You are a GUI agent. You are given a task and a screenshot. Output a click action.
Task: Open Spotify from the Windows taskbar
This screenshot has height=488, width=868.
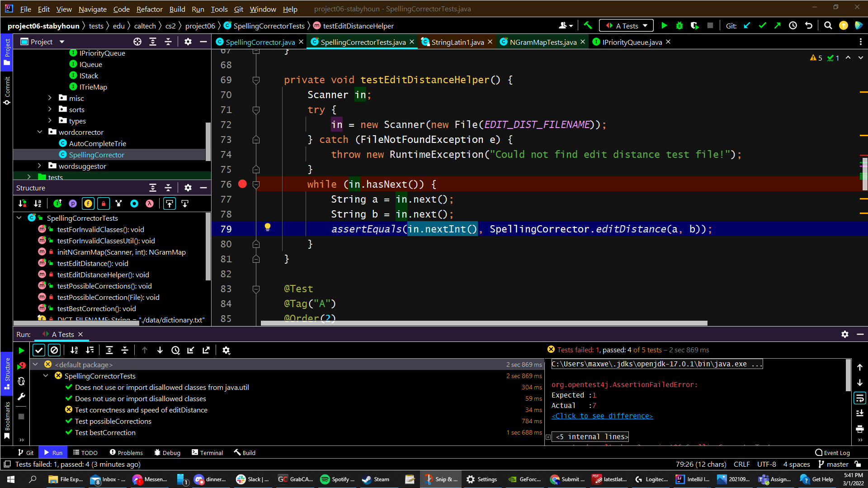pos(337,479)
